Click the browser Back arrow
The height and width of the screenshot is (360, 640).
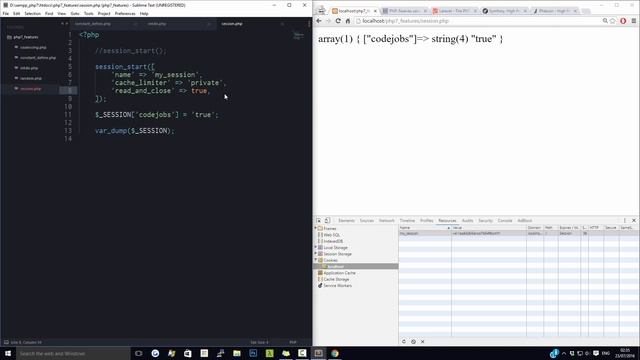(x=319, y=21)
